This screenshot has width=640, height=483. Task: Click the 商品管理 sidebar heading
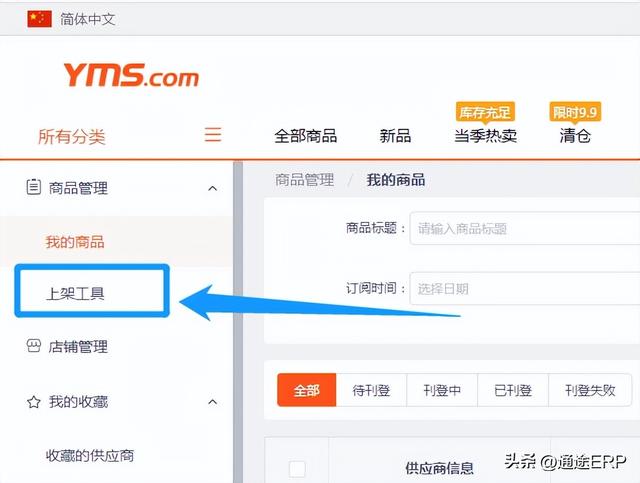[x=78, y=188]
